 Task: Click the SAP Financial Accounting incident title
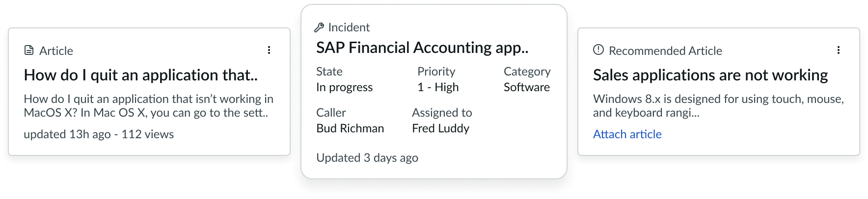pyautogui.click(x=422, y=48)
